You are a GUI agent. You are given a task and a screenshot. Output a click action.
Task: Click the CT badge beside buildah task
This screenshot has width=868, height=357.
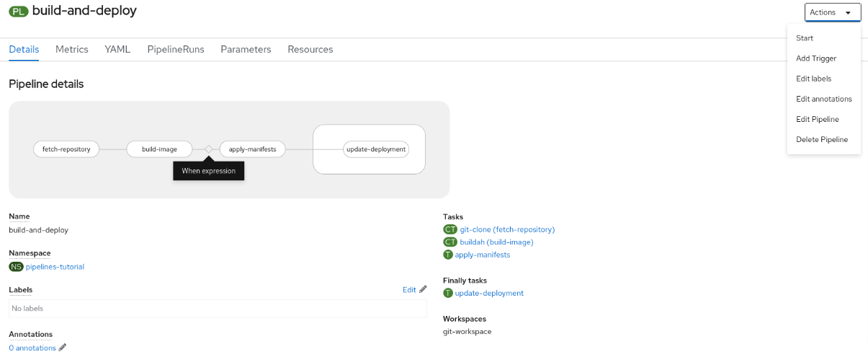point(450,242)
